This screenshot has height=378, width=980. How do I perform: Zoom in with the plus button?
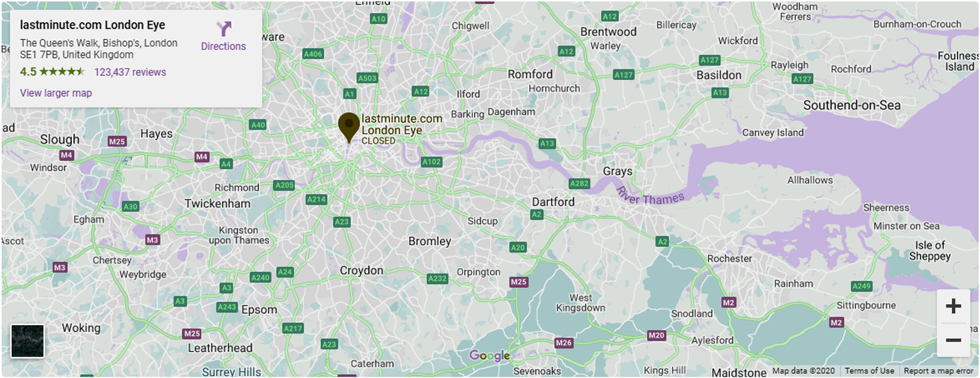[x=953, y=306]
